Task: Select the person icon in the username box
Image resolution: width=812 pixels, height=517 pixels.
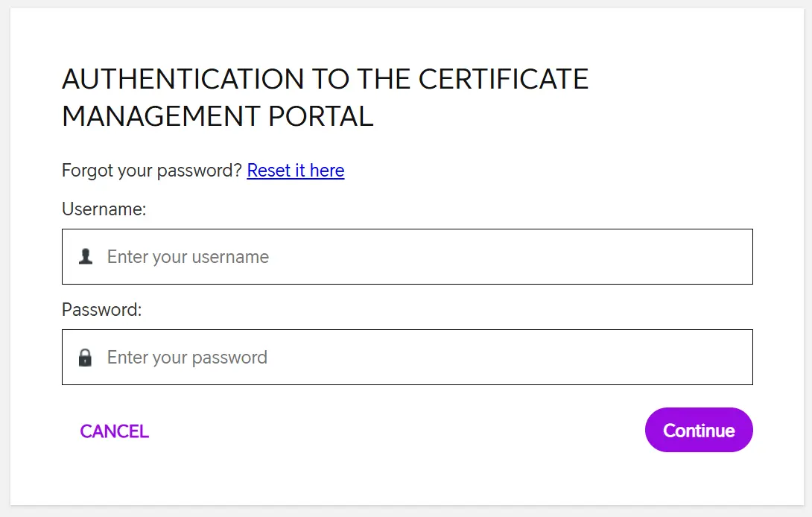Action: click(x=86, y=257)
